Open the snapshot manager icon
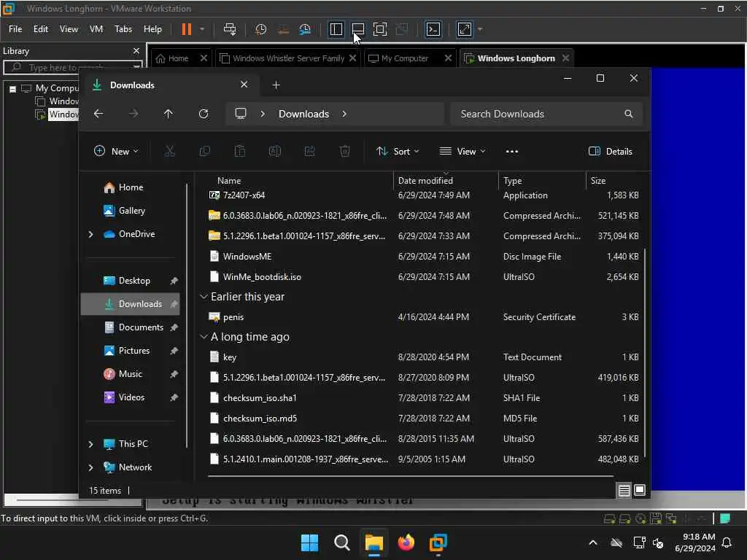747x560 pixels. pos(305,29)
